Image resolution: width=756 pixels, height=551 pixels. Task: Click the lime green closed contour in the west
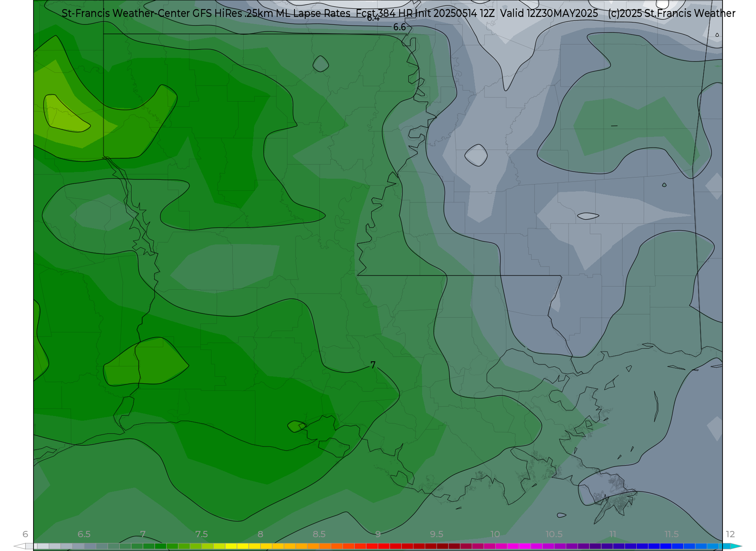pyautogui.click(x=66, y=114)
